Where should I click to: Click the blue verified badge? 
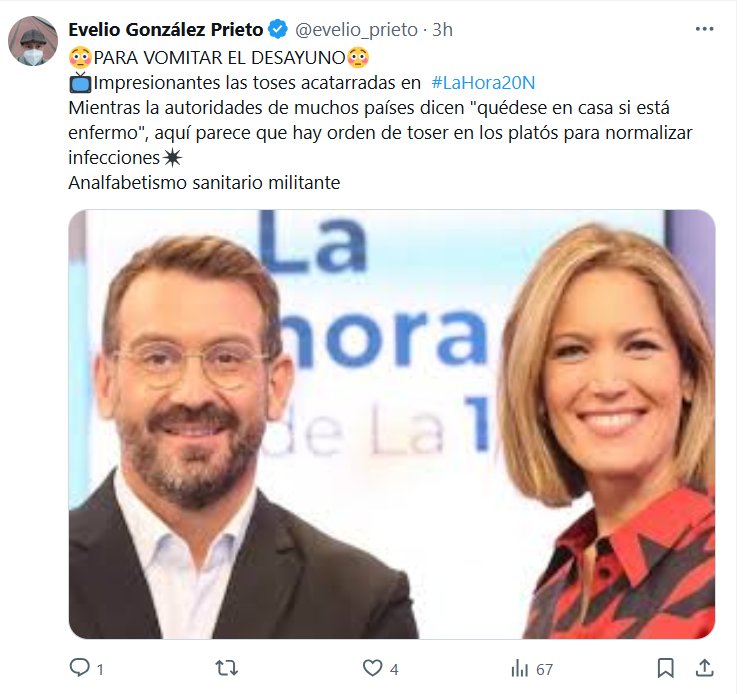click(278, 29)
